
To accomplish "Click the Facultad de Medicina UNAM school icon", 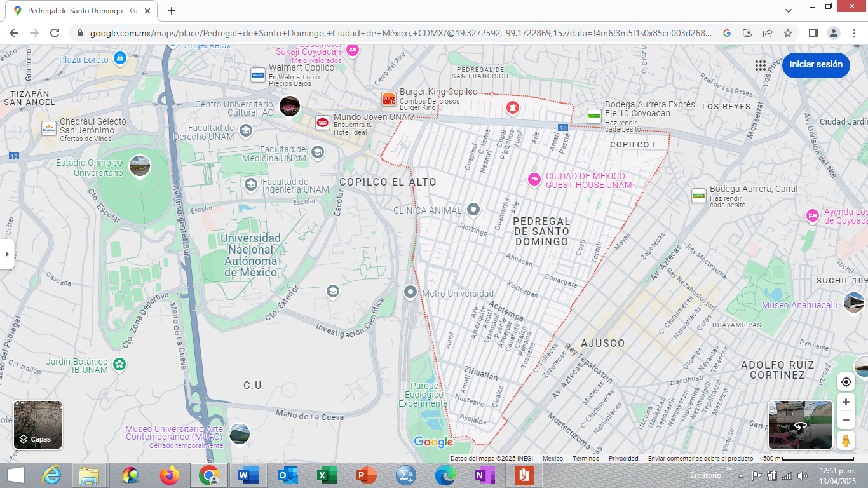I will click(x=318, y=152).
